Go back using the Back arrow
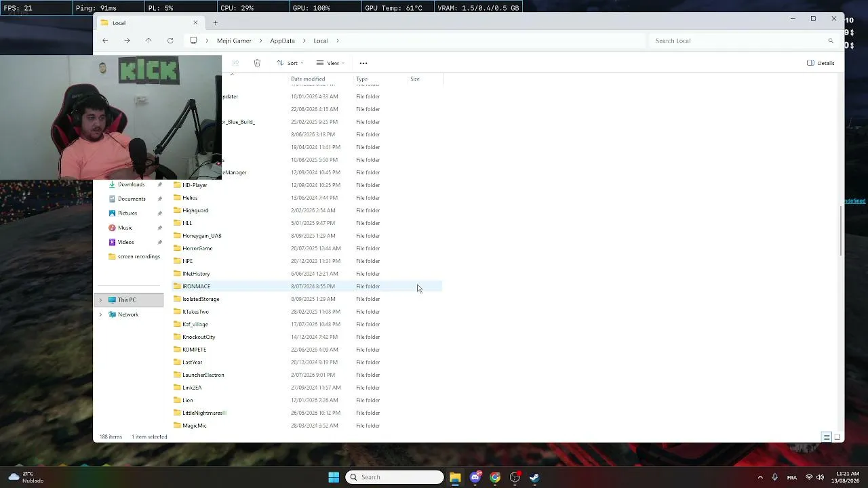The image size is (868, 488). (x=105, y=41)
